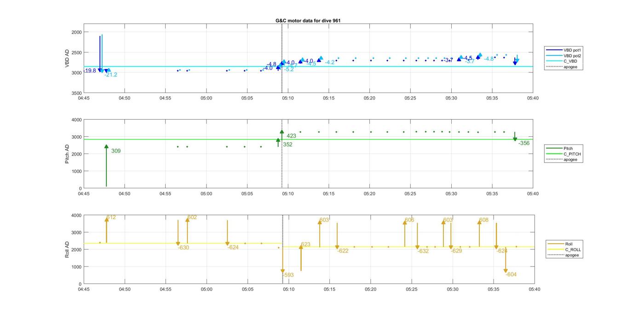Click the "VBD AD" y-axis label
The width and height of the screenshot is (644, 319).
pyautogui.click(x=67, y=58)
